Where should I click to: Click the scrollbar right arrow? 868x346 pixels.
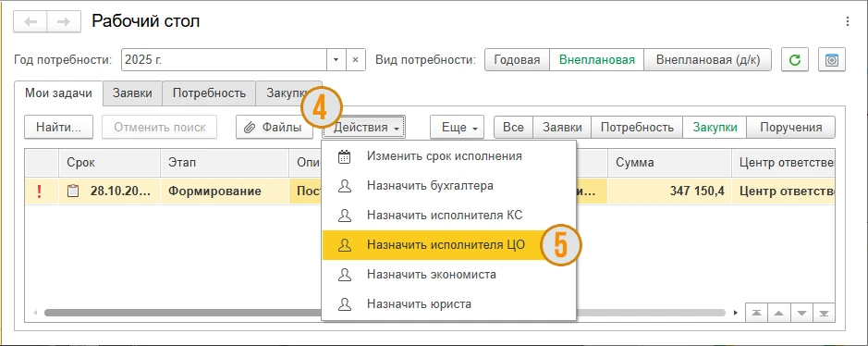[735, 313]
